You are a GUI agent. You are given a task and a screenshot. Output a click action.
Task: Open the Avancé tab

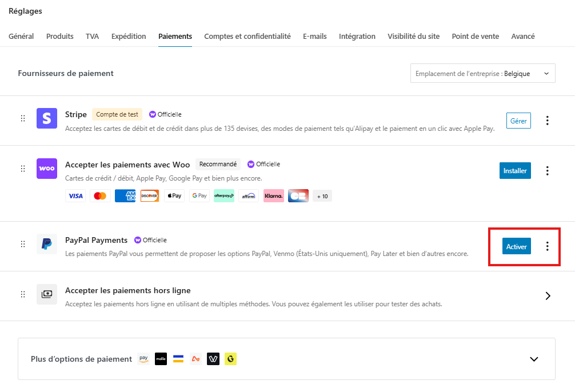523,37
